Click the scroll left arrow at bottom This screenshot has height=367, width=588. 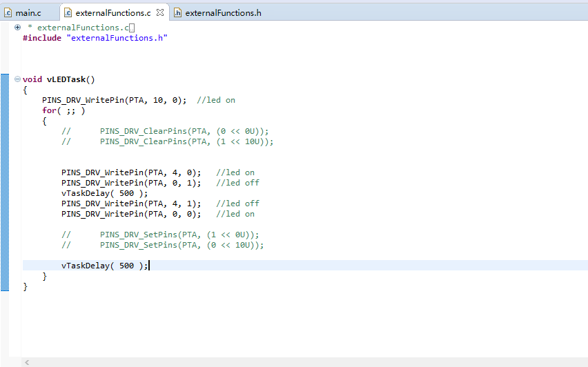pos(27,362)
